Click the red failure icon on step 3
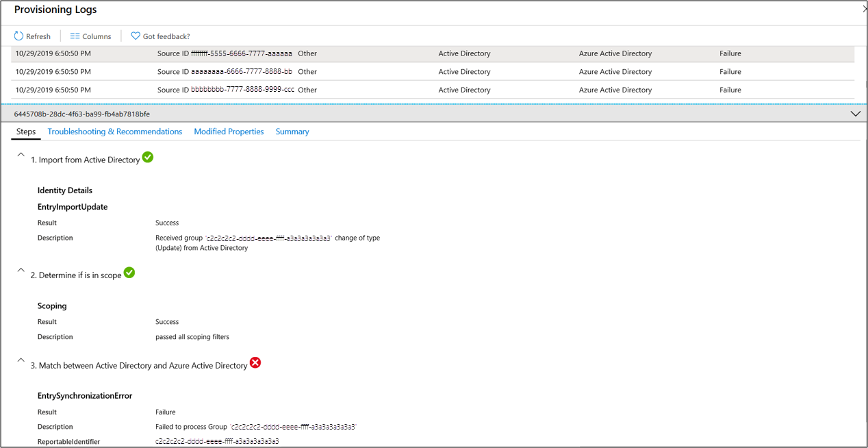Viewport: 868px width, 448px height. (255, 363)
